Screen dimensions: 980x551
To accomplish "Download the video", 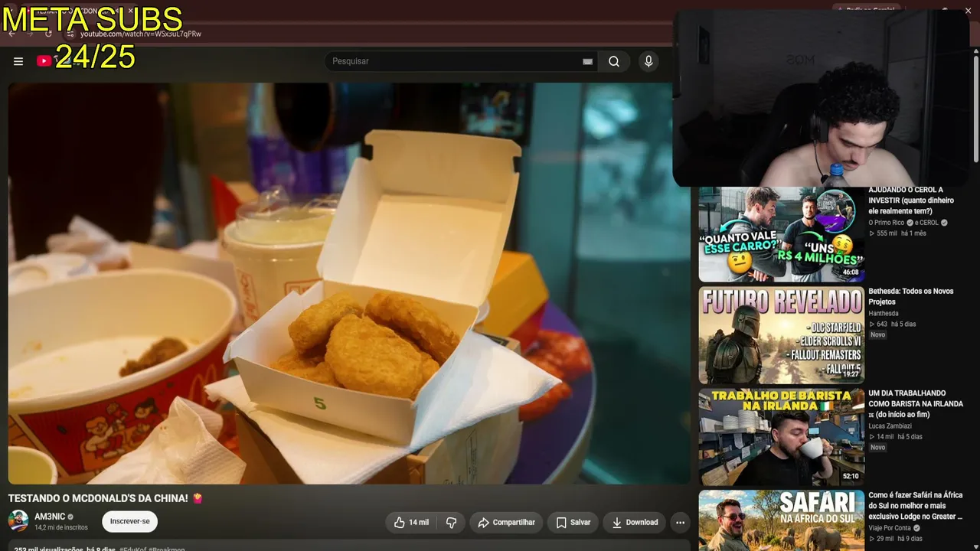I will (x=635, y=523).
